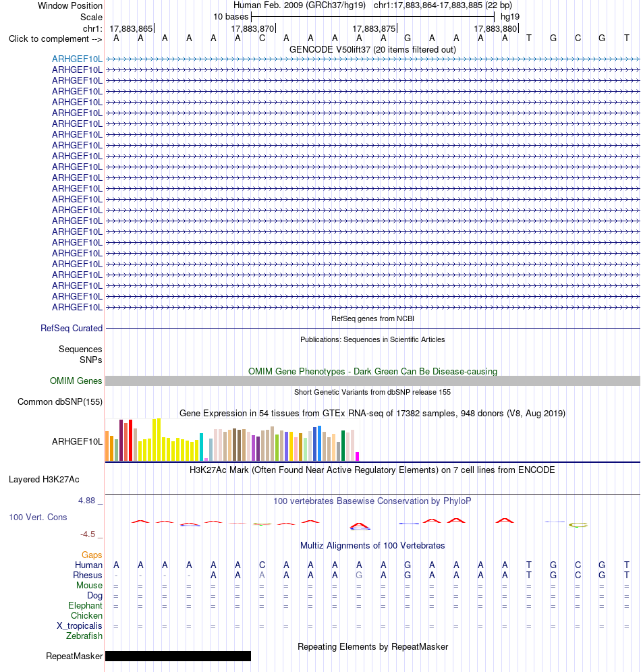Click the magenta bar ending the GTEx chart
The width and height of the screenshot is (641, 672).
tap(358, 456)
